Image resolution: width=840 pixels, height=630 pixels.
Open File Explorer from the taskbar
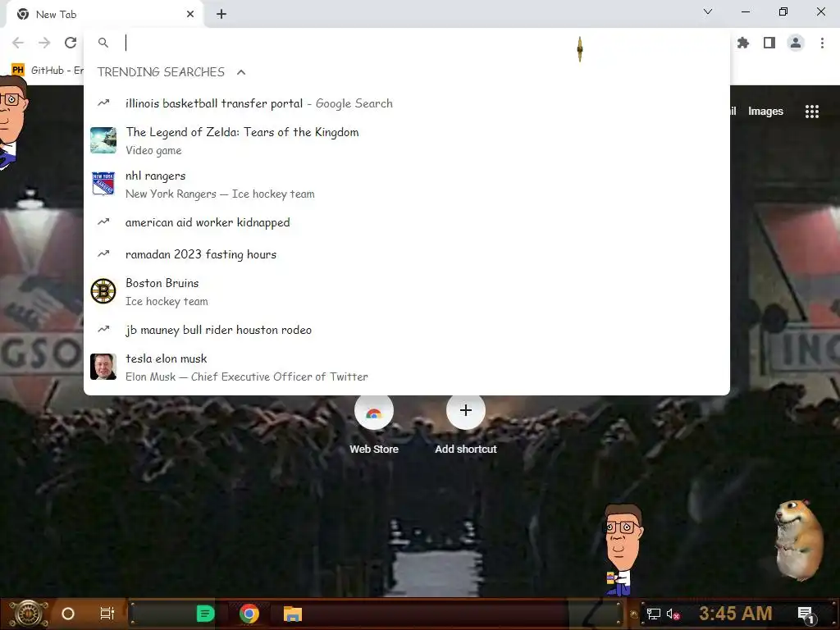293,614
